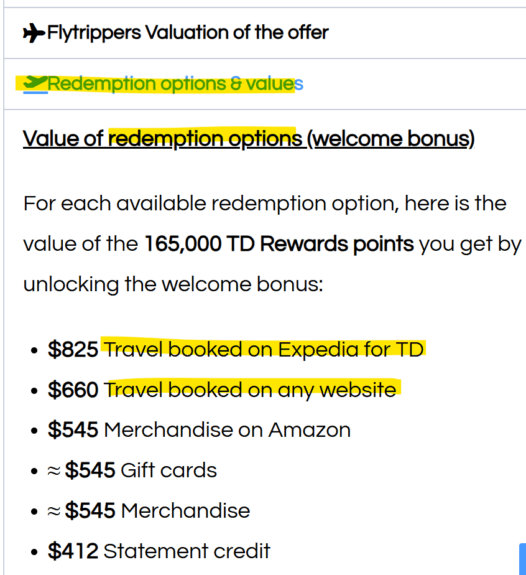Click the $825 Expedia for TD item
The height and width of the screenshot is (575, 526).
236,349
